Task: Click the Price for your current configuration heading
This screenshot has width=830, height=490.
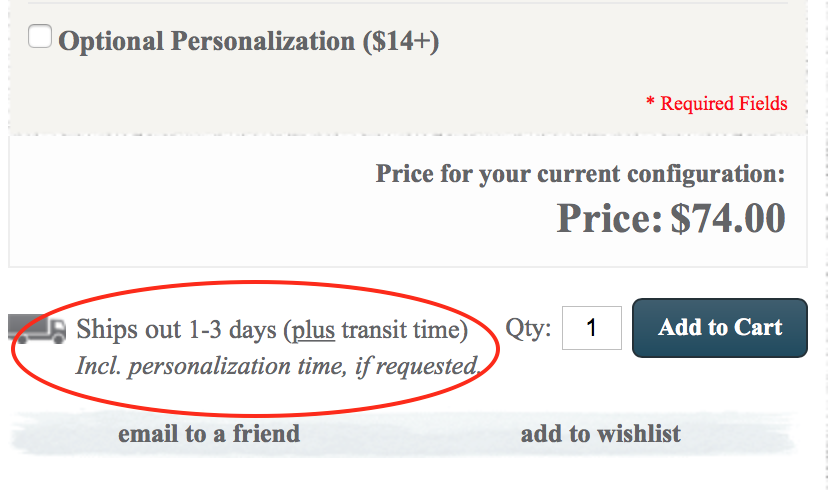Action: [580, 174]
